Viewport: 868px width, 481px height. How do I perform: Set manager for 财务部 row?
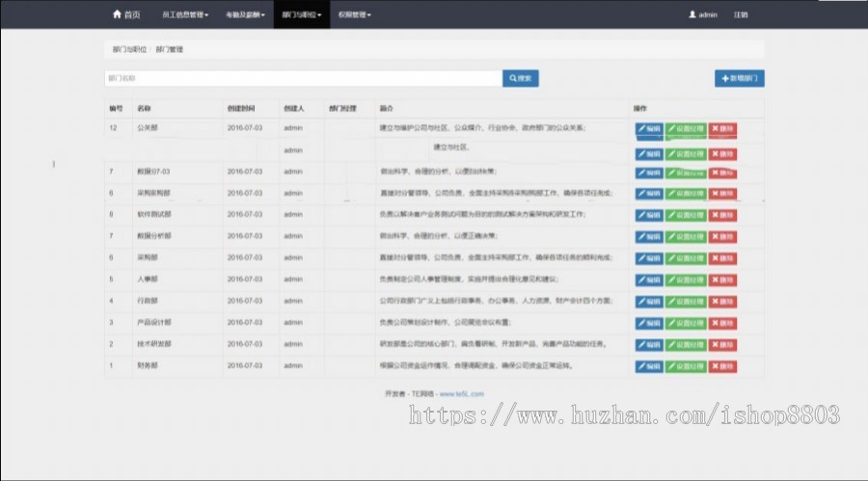coord(686,366)
